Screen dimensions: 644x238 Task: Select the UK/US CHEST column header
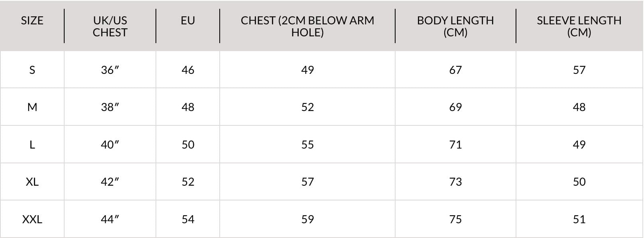[110, 26]
